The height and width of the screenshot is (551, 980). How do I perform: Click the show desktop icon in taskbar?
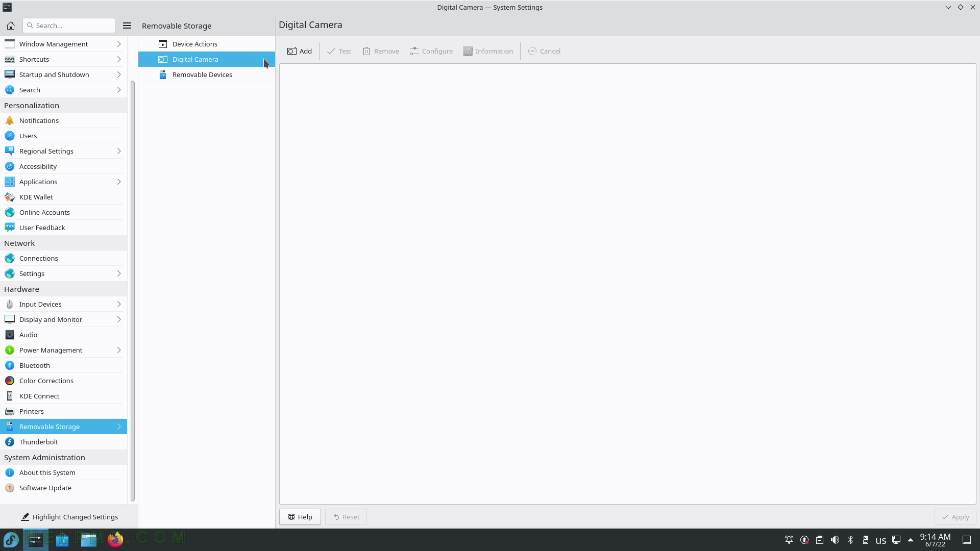click(x=967, y=540)
